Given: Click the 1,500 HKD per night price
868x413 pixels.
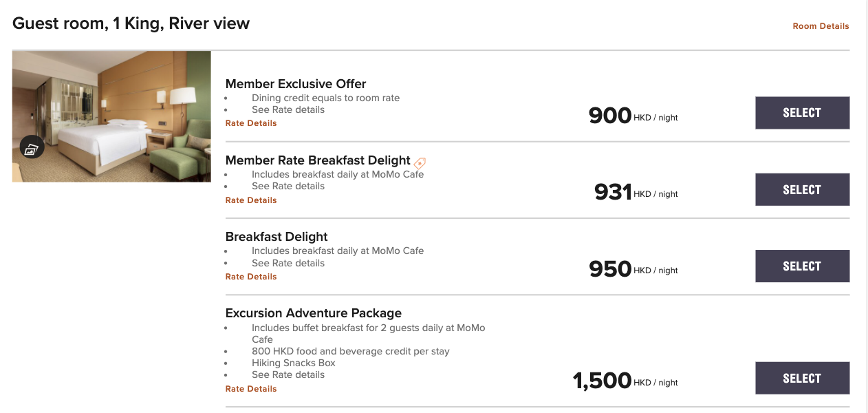Looking at the screenshot, I should 602,381.
